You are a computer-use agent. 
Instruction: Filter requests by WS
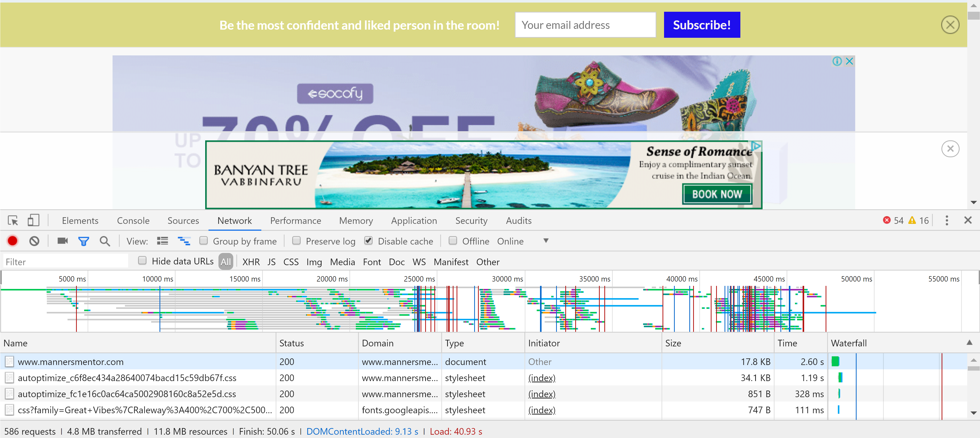419,262
